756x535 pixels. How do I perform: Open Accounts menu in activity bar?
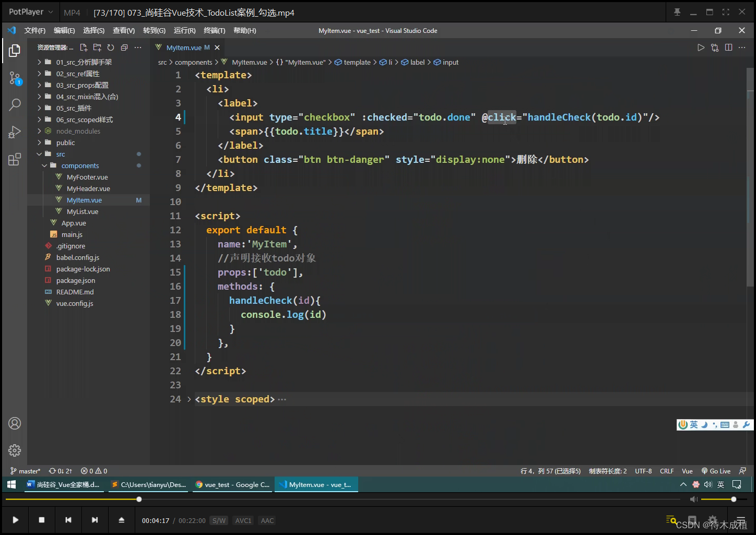click(x=15, y=423)
